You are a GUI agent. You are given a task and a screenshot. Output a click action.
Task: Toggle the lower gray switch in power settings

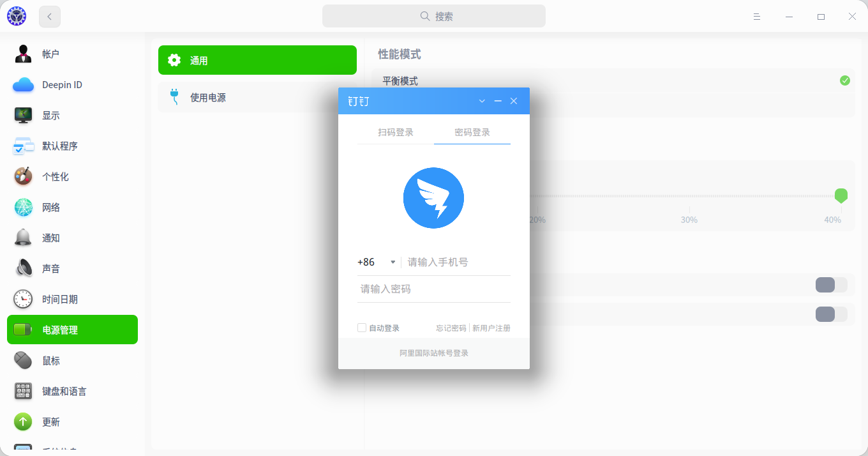(832, 314)
